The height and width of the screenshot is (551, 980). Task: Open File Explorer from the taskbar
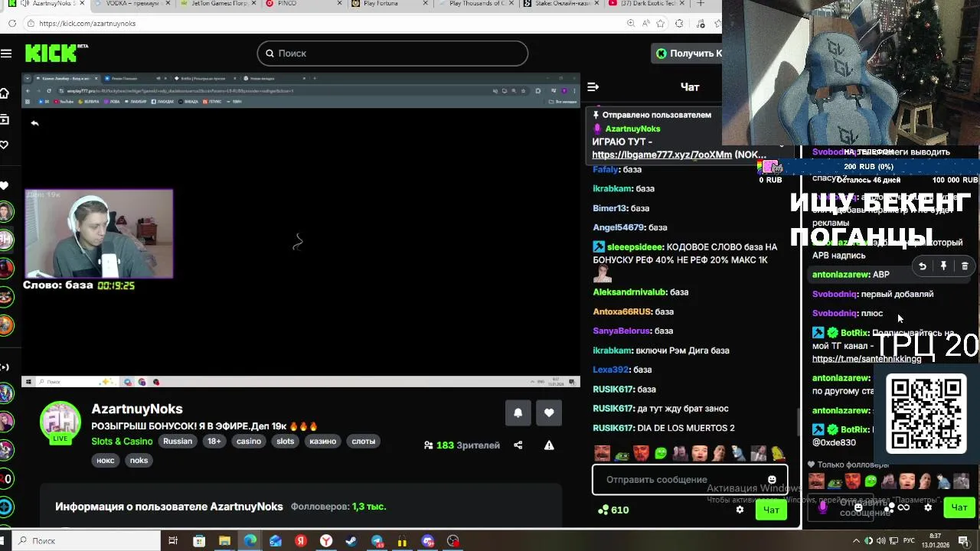click(x=224, y=541)
